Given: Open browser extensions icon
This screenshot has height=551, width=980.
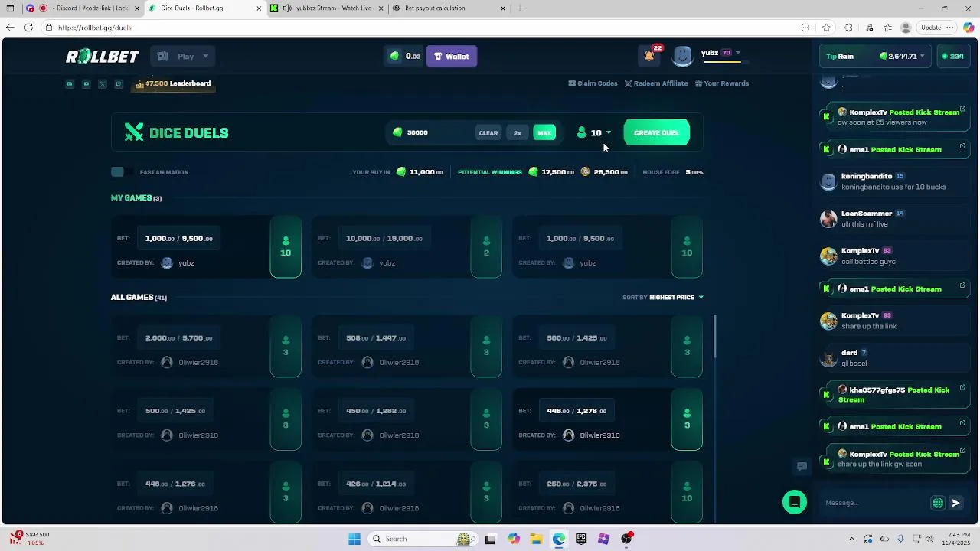Looking at the screenshot, I should tap(848, 28).
